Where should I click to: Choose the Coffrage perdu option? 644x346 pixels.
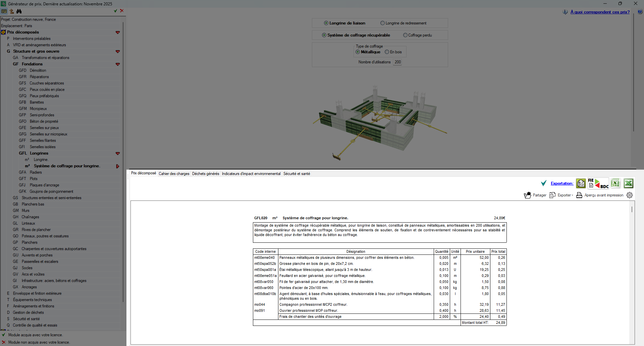417,35
